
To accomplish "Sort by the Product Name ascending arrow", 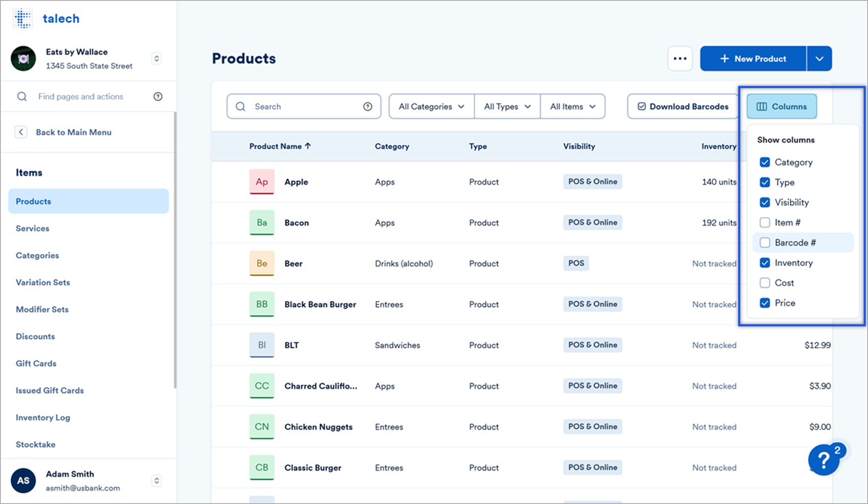I will click(x=308, y=146).
